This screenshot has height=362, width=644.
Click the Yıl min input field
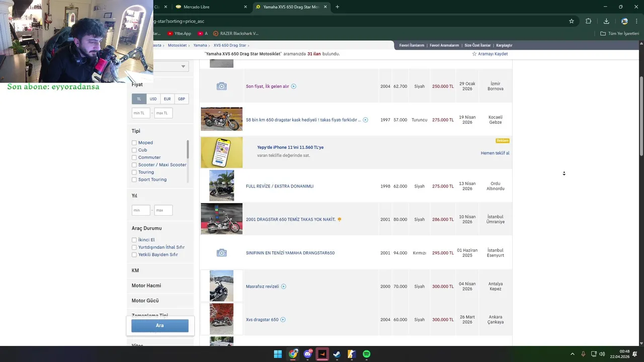pyautogui.click(x=141, y=210)
